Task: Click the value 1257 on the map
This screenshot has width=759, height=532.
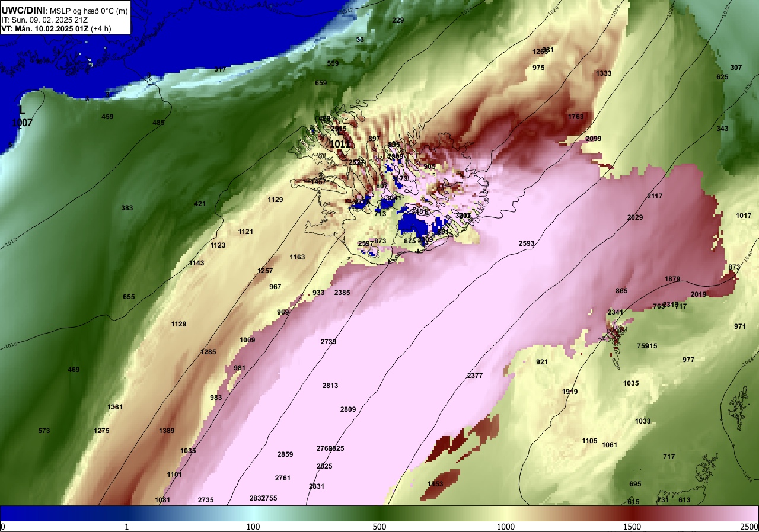Action: click(265, 271)
